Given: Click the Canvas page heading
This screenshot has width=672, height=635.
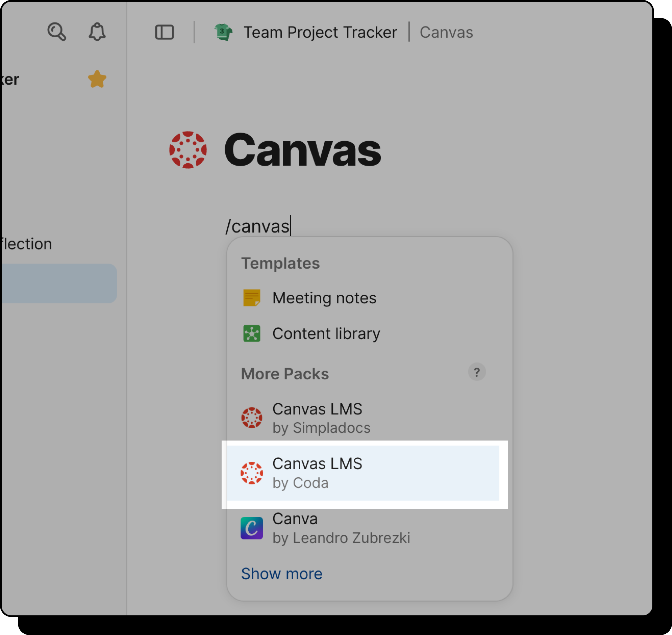Looking at the screenshot, I should tap(302, 150).
